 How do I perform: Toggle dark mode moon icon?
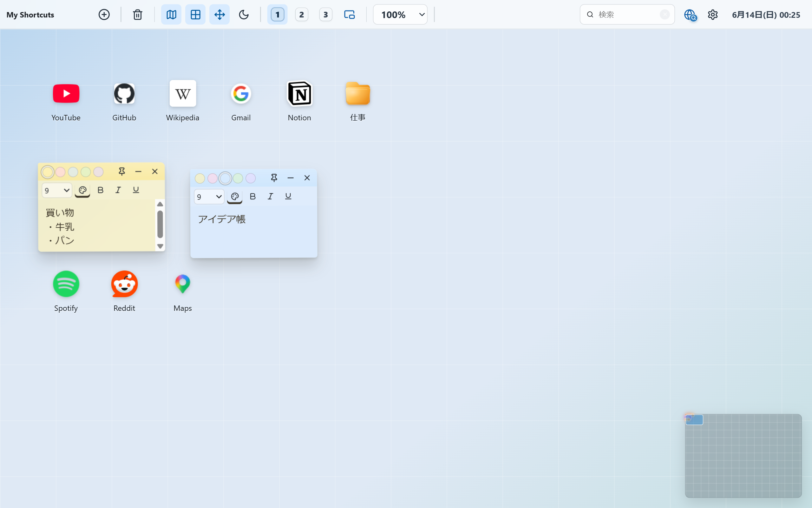click(244, 15)
